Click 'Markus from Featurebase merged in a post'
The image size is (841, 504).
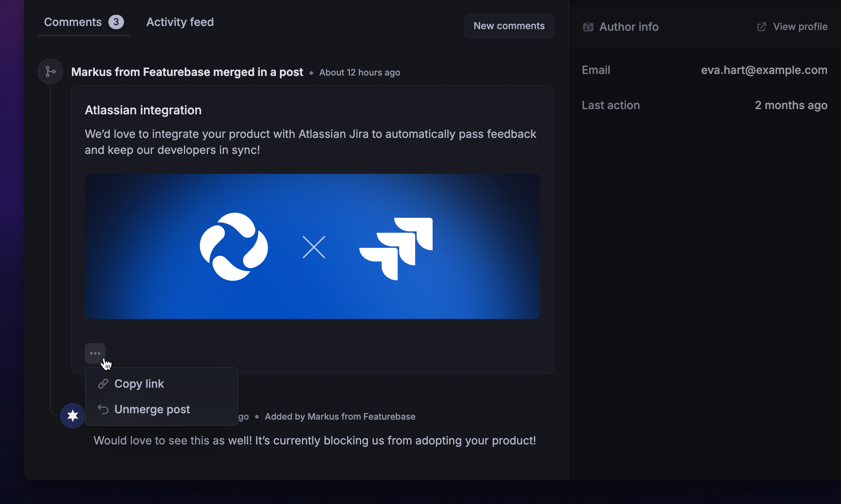[187, 72]
